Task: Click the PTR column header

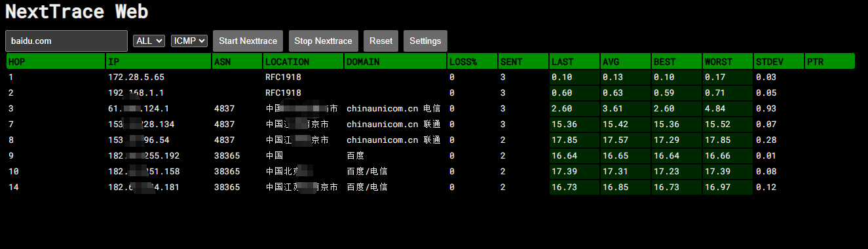Action: pos(830,62)
